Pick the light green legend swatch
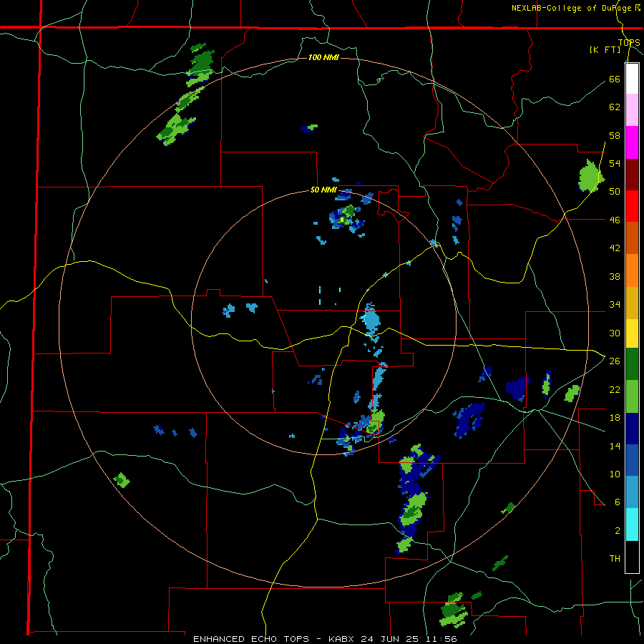This screenshot has height=644, width=644. coord(632,396)
